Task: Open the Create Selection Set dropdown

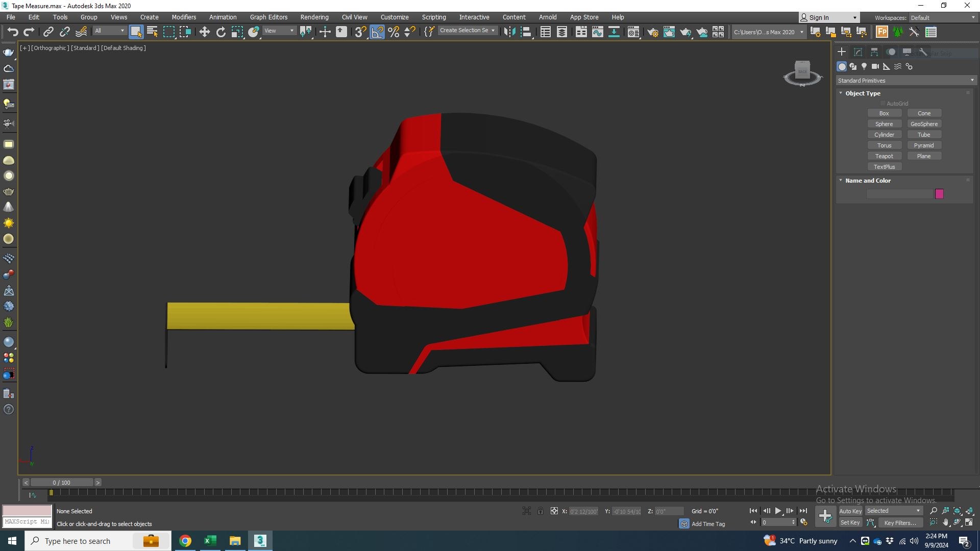Action: (x=467, y=31)
